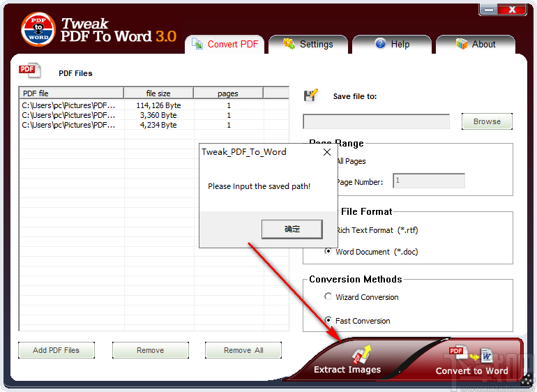Click the Convert PDF tab icon
Viewport: 537px width, 392px height.
click(197, 44)
